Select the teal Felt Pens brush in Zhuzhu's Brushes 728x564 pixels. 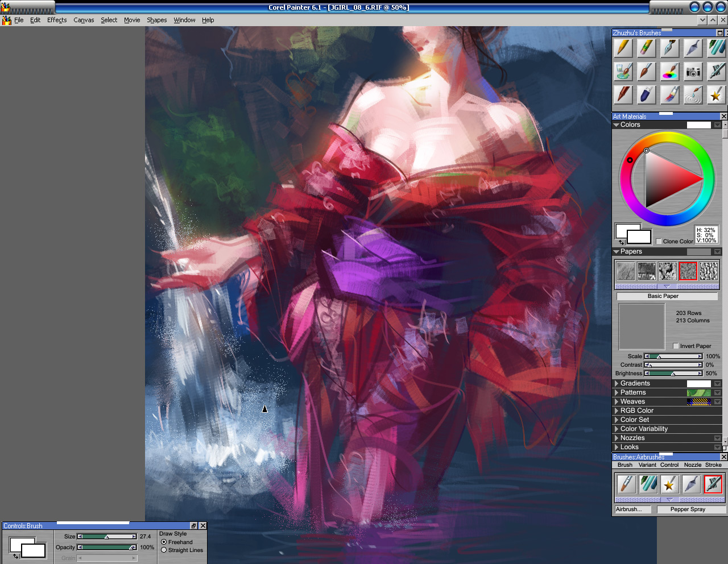pos(716,48)
